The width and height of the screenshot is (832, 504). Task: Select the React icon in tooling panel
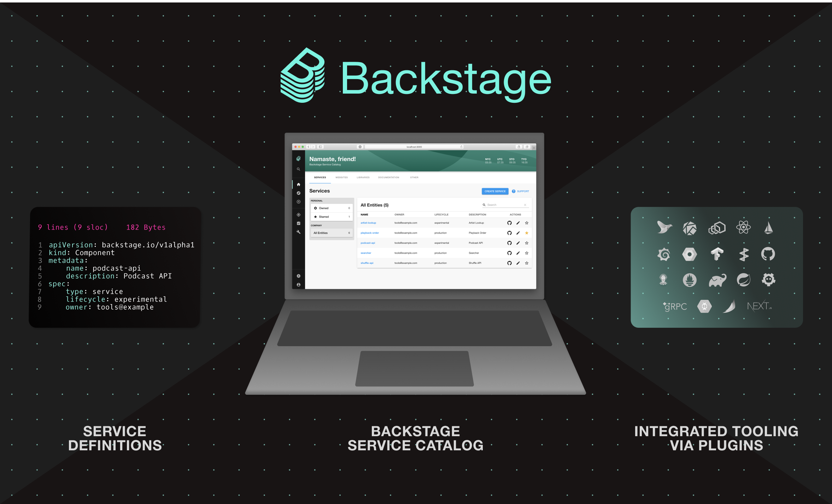point(743,227)
